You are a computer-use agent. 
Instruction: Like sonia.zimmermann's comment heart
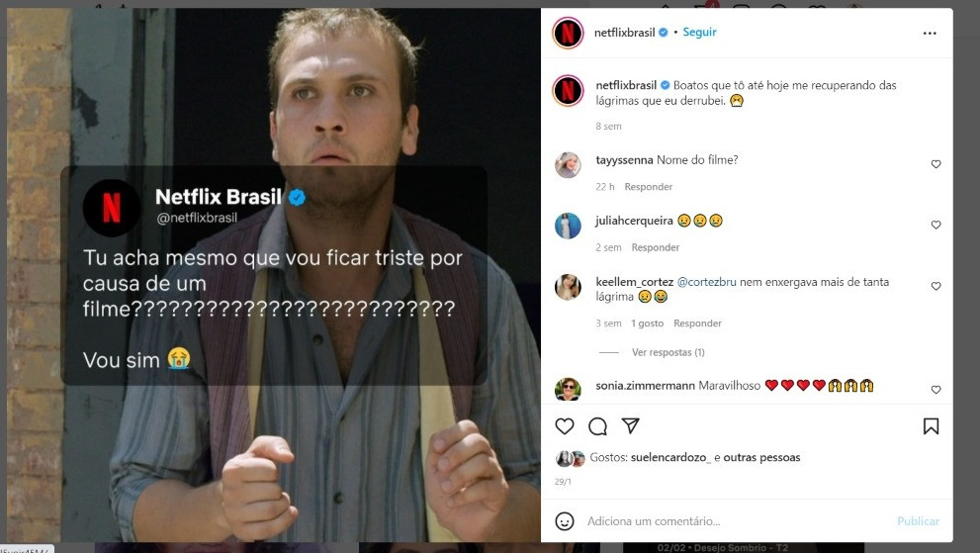coord(935,390)
